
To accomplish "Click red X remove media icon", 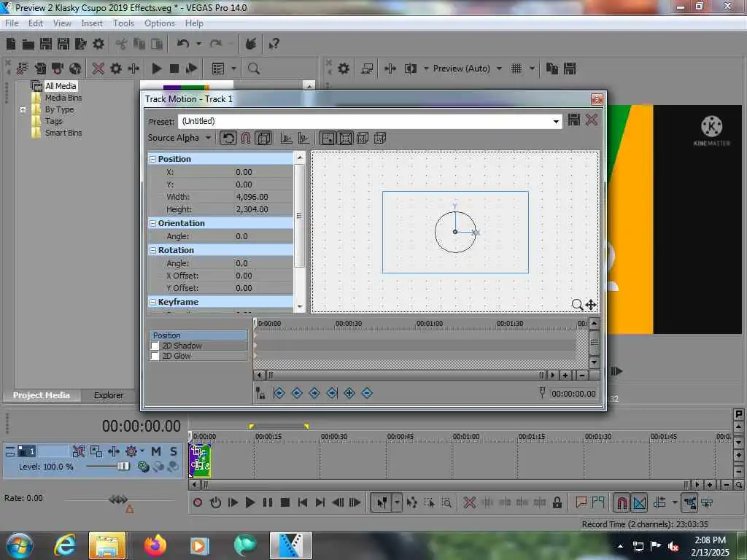I will 98,69.
